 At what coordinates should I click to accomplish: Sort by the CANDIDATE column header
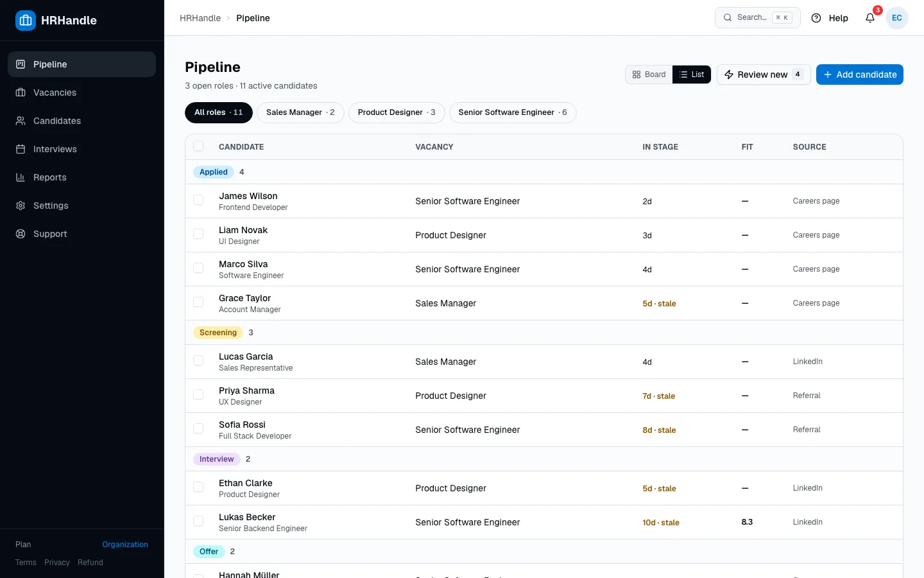point(241,147)
